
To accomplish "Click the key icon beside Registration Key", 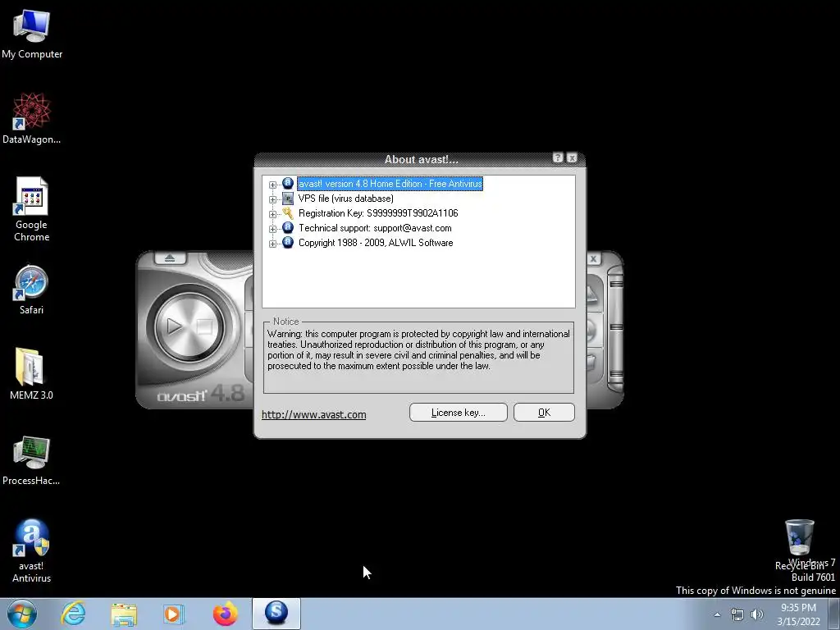I will [x=288, y=212].
